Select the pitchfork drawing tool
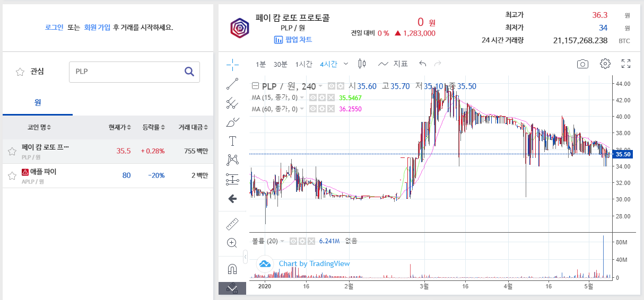This screenshot has height=300, width=644. 232,103
